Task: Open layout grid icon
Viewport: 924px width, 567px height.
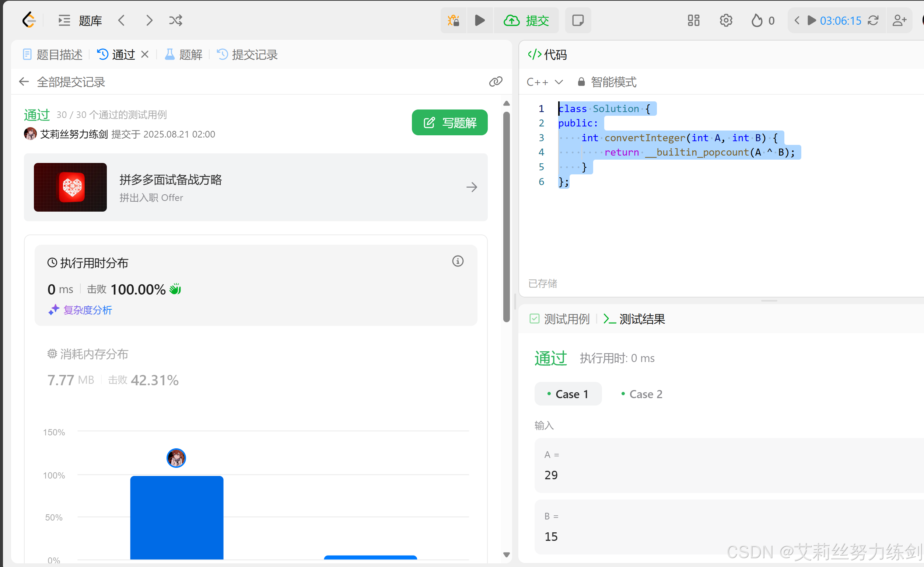Action: (693, 20)
